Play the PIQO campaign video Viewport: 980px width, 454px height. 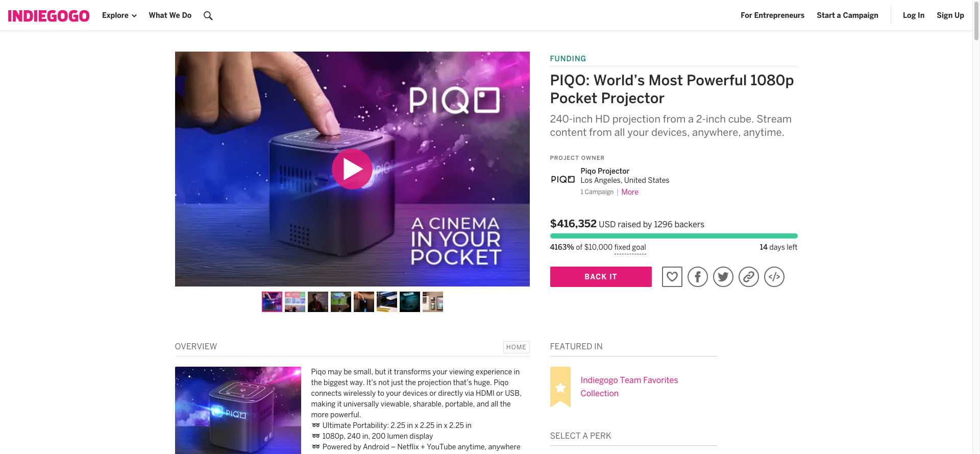pos(352,169)
